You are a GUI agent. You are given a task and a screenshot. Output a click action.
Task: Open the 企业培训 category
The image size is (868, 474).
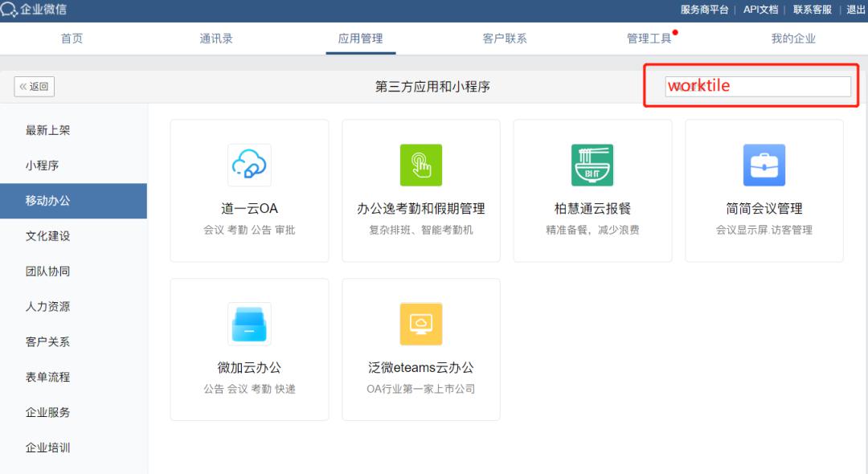(x=47, y=447)
